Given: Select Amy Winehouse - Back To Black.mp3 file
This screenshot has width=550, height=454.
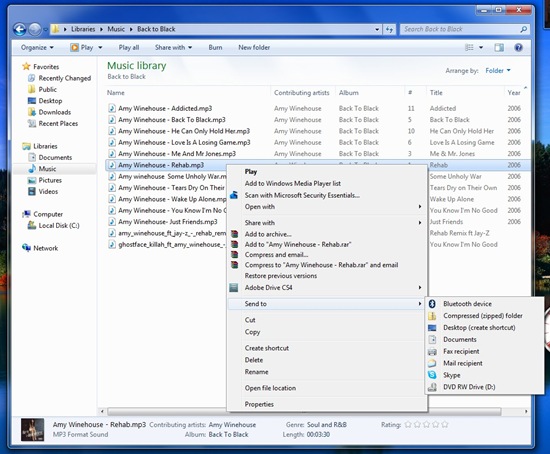Looking at the screenshot, I should tap(172, 120).
